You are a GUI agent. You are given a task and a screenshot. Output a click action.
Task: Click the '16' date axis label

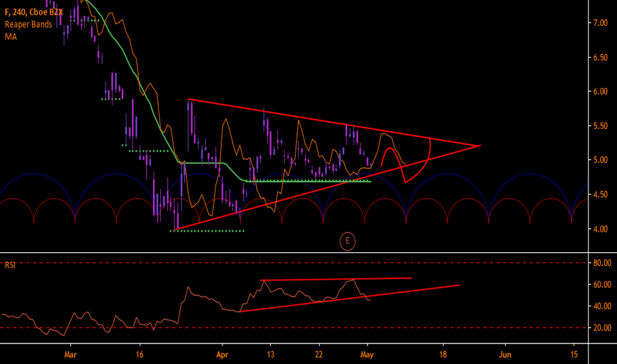tap(139, 355)
